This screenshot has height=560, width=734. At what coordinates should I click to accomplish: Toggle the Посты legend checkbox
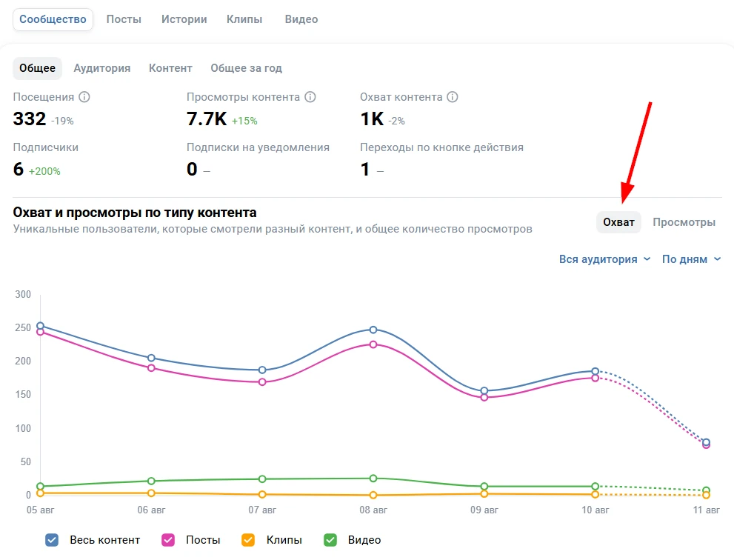[x=168, y=540]
